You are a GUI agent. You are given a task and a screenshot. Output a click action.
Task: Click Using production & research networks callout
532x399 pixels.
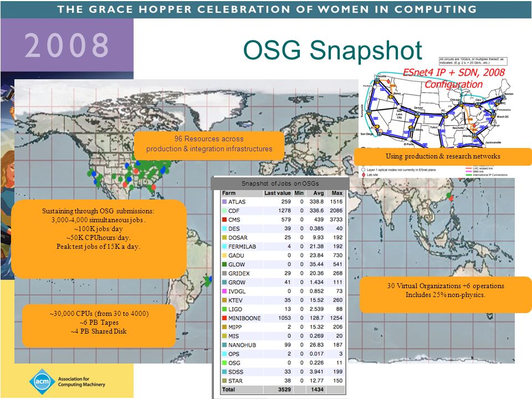click(x=443, y=156)
